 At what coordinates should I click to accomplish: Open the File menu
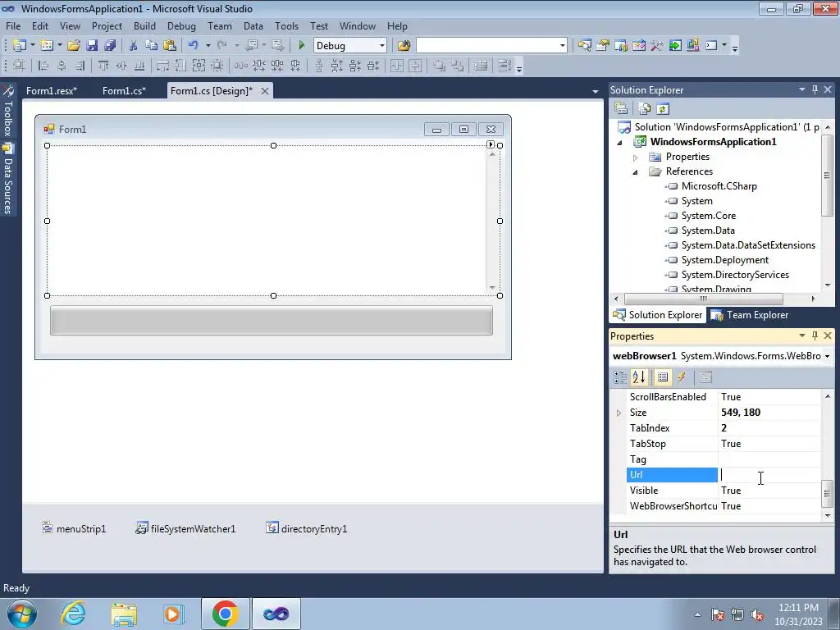click(13, 25)
